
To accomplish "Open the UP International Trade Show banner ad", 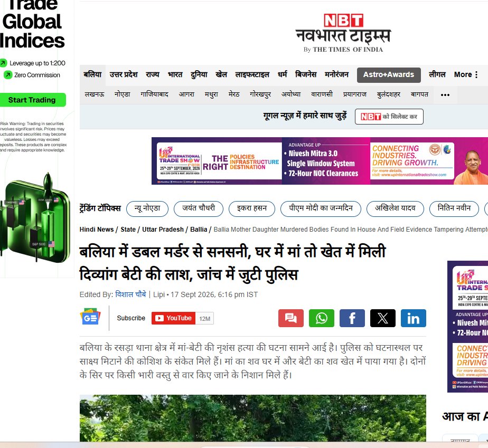I will coord(320,161).
